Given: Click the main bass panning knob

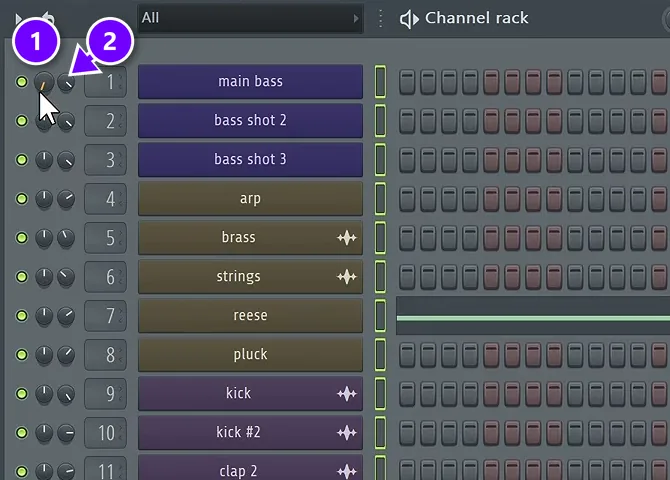Looking at the screenshot, I should pos(44,82).
